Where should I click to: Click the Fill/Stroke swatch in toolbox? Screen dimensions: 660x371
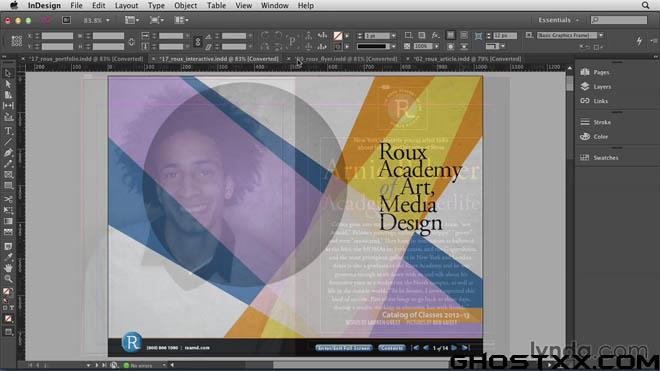[7, 292]
